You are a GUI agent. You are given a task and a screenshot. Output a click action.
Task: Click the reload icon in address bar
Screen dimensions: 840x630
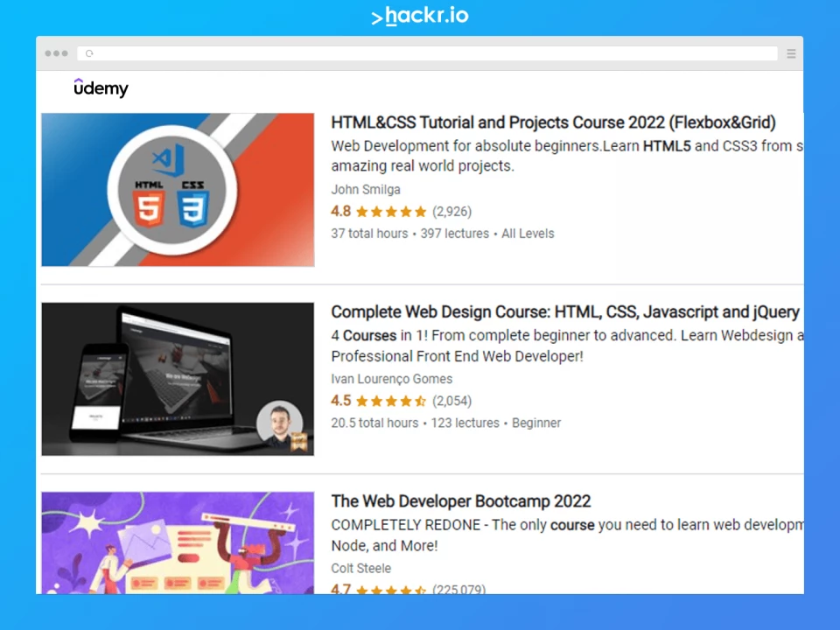point(89,53)
